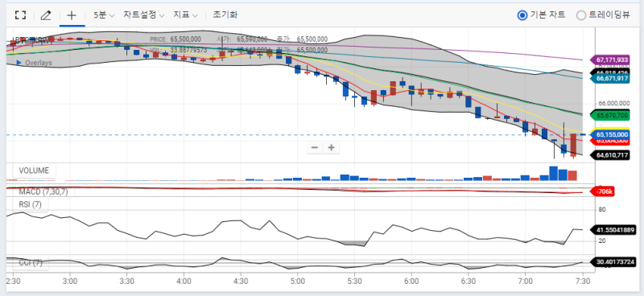Click the RSI (7) indicator label

[x=30, y=204]
